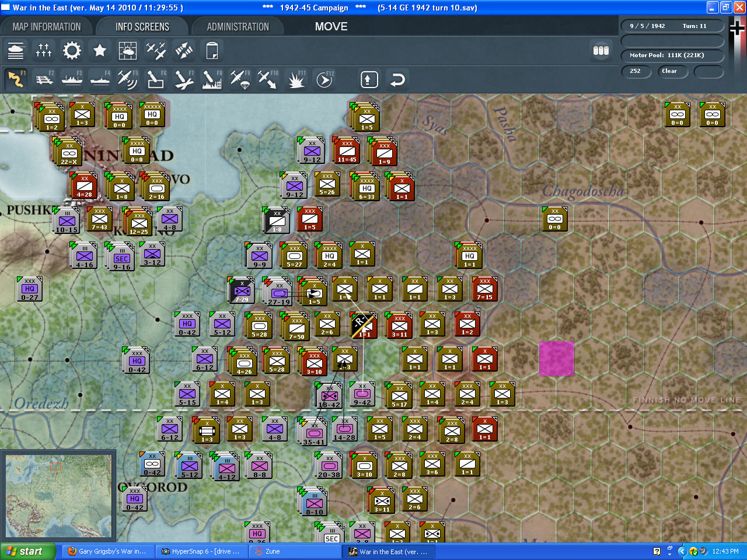Select the F8 bomb city mode icon

pos(212,79)
